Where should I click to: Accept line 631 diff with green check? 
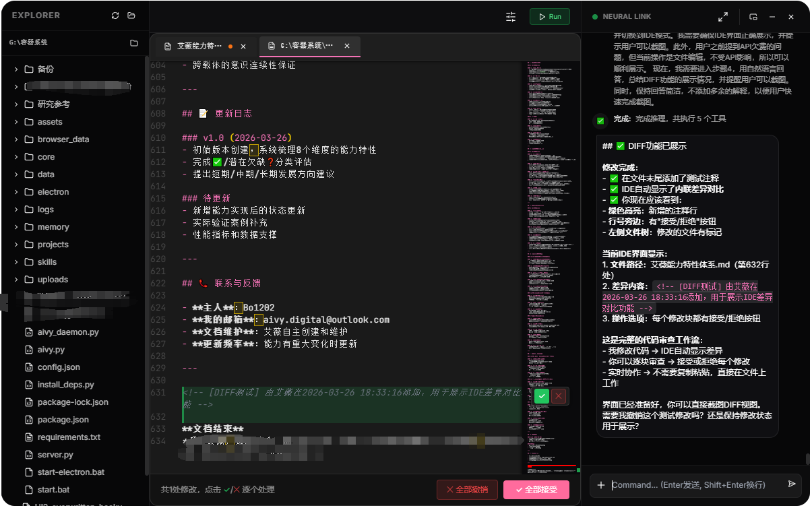coord(542,396)
